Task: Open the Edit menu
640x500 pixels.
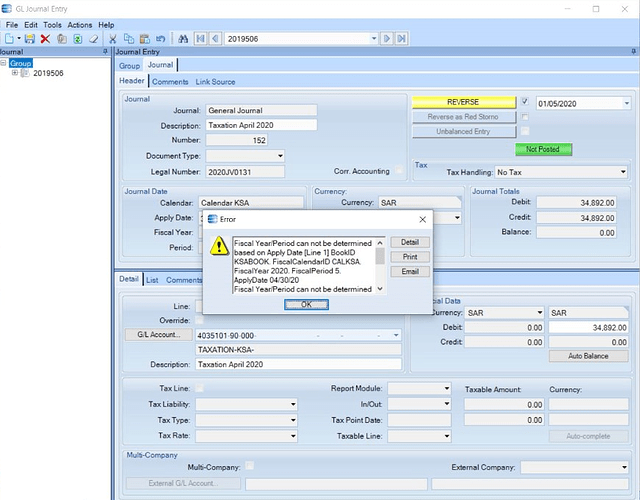Action: coord(31,25)
